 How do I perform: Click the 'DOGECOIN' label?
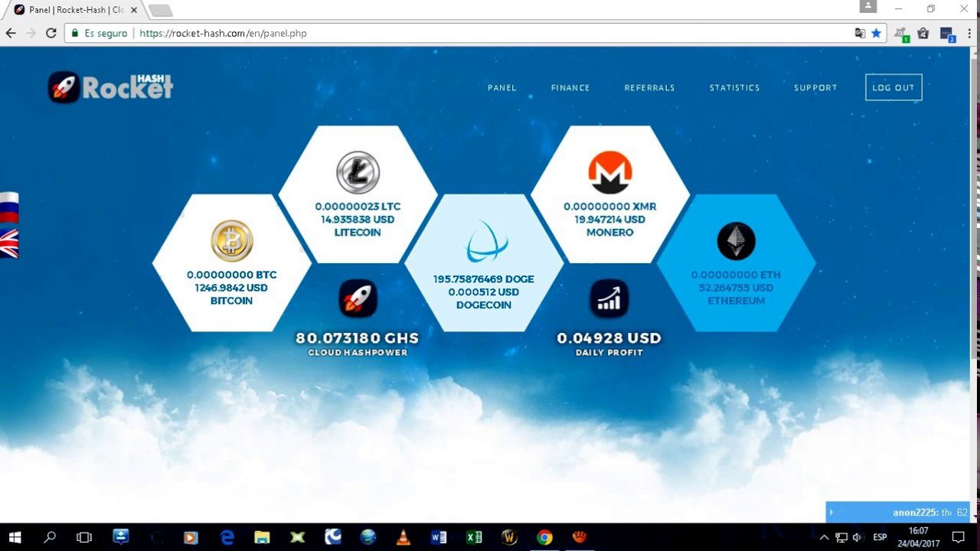[x=484, y=305]
